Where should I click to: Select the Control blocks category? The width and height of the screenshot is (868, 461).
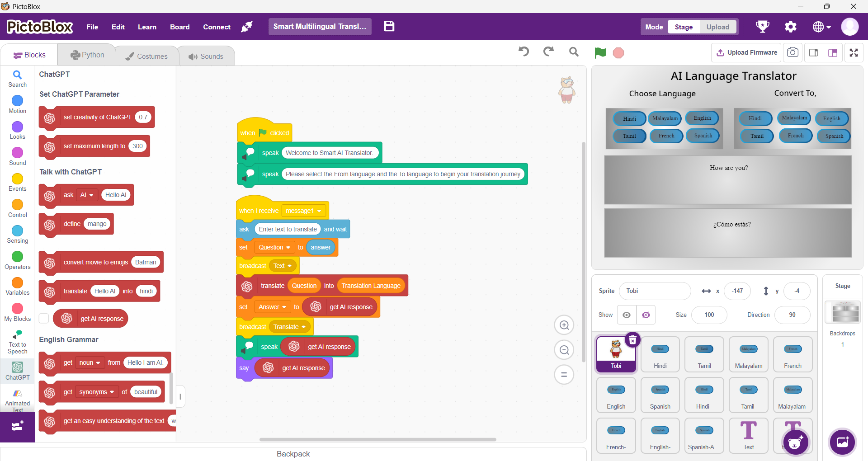tap(17, 208)
